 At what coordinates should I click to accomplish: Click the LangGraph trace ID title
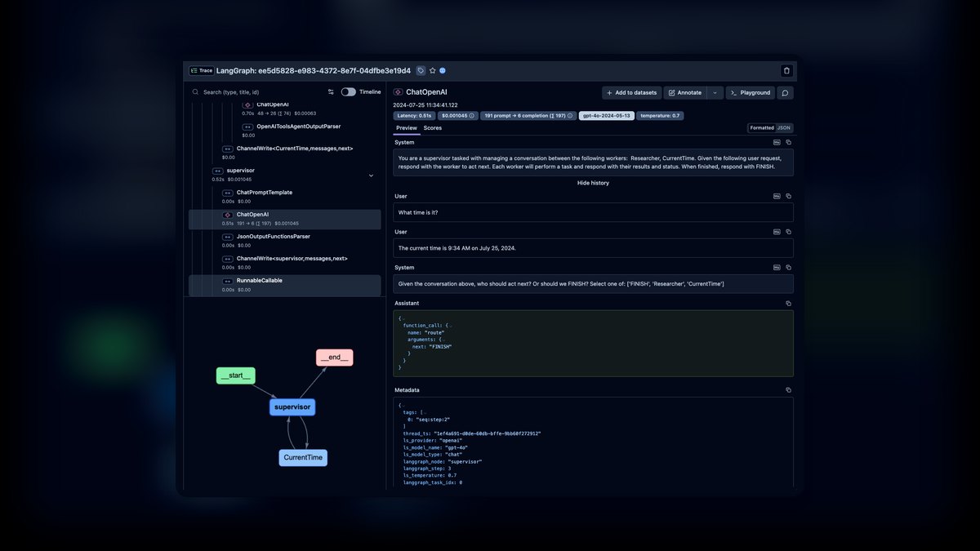[x=314, y=71]
